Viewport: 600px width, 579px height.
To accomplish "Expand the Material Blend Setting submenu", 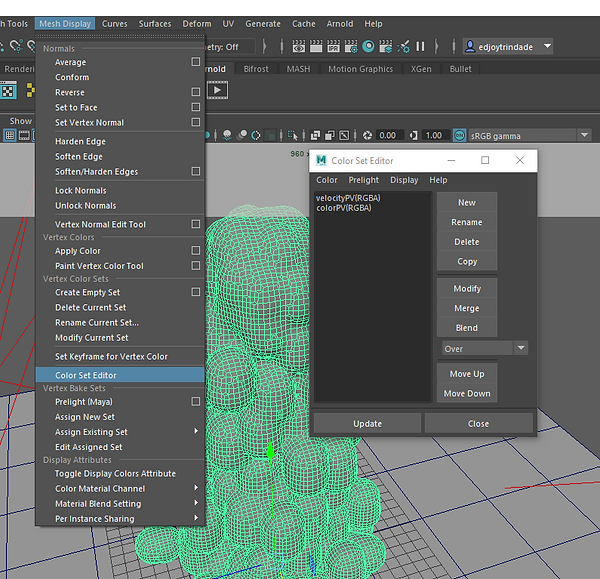I will point(196,503).
